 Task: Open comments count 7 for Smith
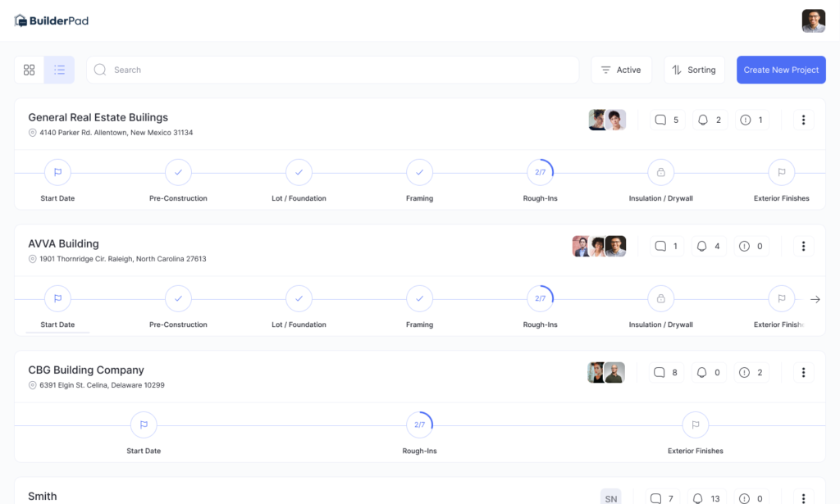tap(663, 497)
